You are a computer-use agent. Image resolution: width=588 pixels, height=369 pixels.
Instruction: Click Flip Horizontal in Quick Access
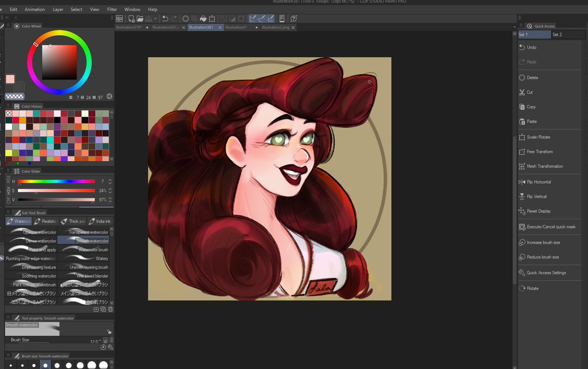(x=549, y=182)
